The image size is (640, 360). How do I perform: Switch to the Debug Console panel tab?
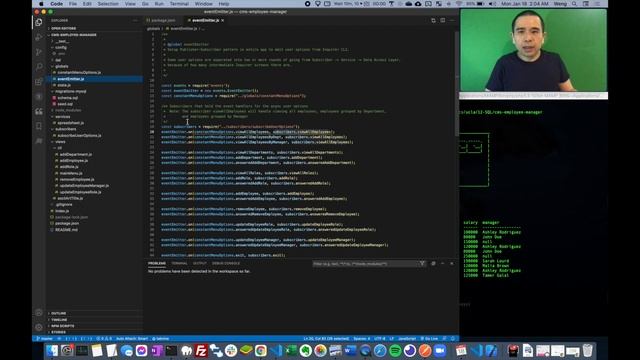226,263
